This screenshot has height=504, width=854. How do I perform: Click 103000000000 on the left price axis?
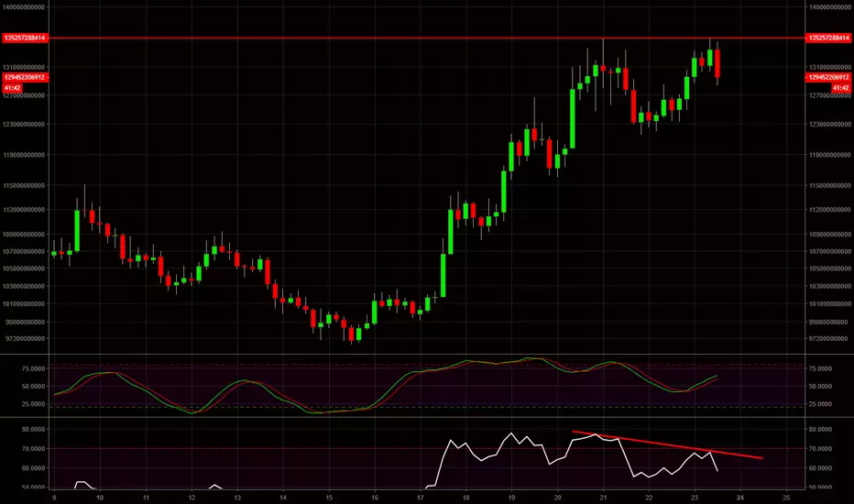pyautogui.click(x=24, y=286)
